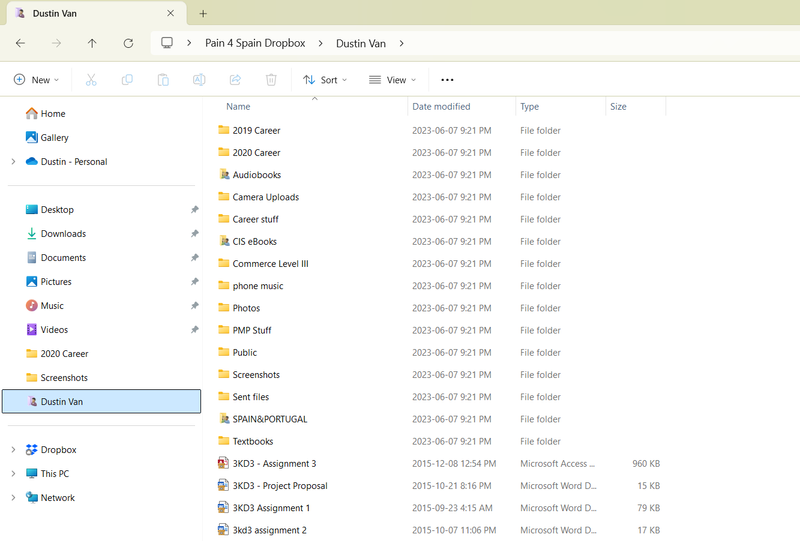800x541 pixels.
Task: Click the Cut scissors icon
Action: pyautogui.click(x=91, y=80)
